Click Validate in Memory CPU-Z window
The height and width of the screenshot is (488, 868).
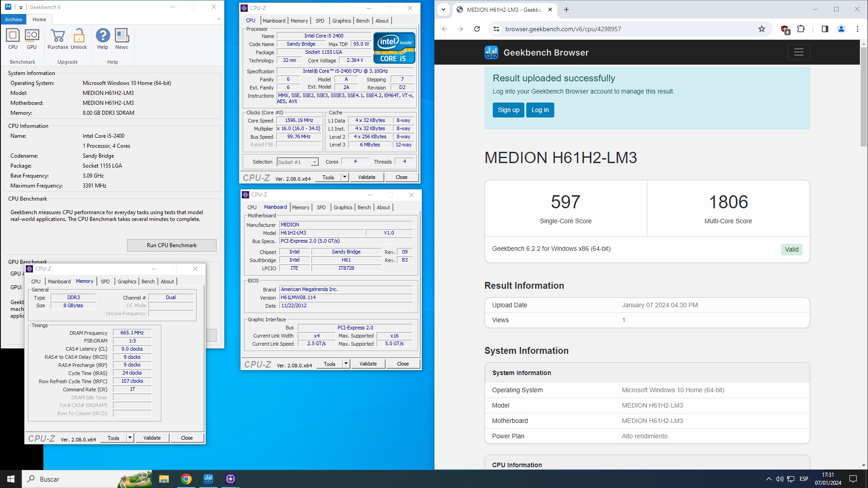coord(152,438)
